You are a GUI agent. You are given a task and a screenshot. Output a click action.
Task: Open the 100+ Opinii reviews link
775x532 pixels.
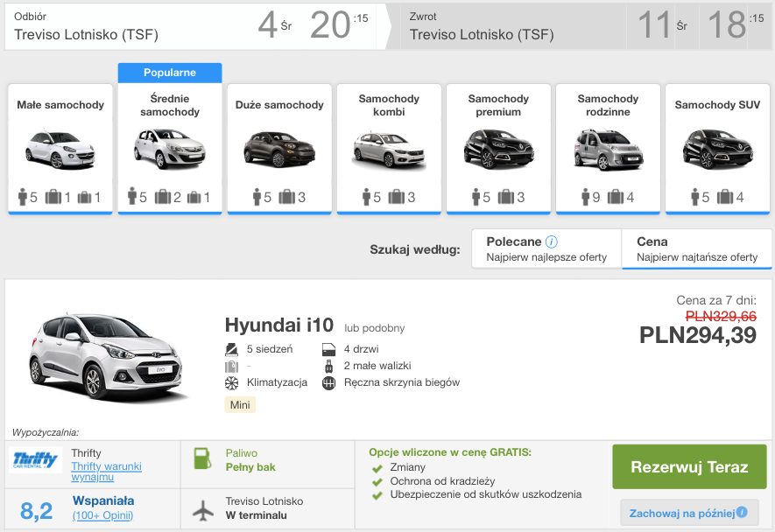pyautogui.click(x=102, y=515)
